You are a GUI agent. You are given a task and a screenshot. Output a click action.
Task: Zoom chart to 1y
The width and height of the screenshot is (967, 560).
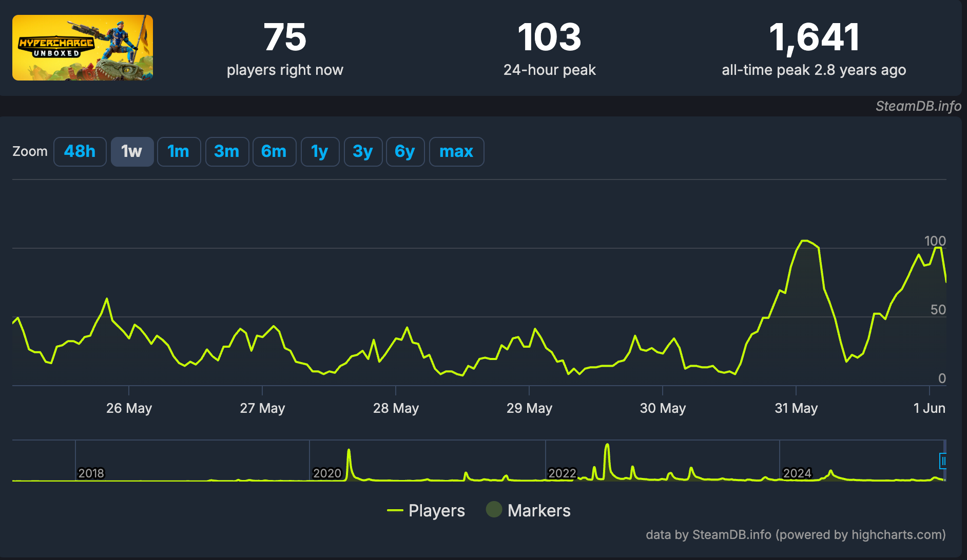(x=320, y=152)
